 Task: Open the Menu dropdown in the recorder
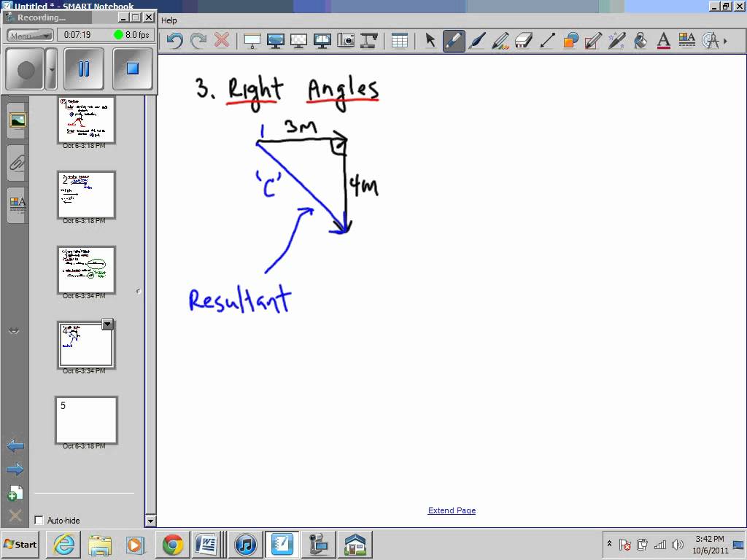point(28,34)
